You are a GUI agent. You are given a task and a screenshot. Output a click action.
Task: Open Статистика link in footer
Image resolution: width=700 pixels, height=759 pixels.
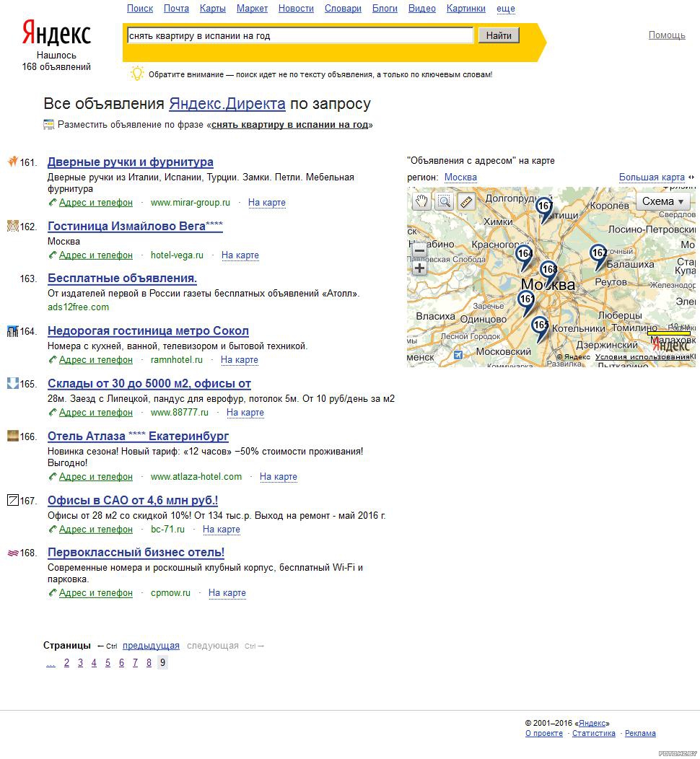click(593, 733)
